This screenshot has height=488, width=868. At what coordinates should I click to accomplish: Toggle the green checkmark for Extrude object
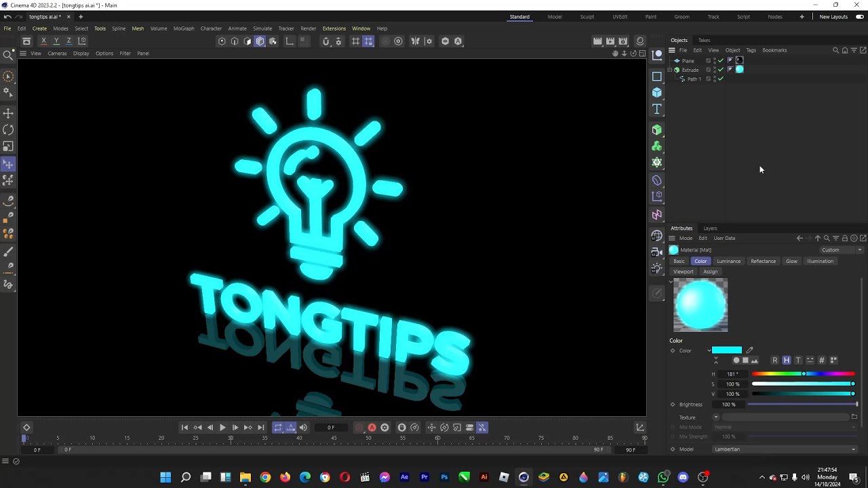click(x=721, y=69)
